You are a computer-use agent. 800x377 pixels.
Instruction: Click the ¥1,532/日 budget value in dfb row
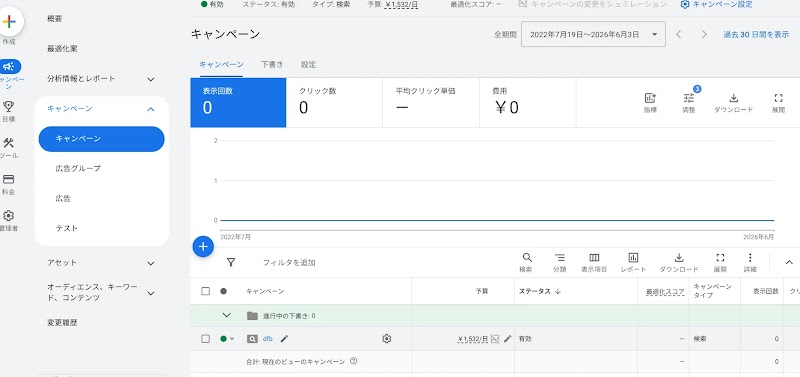coord(473,339)
